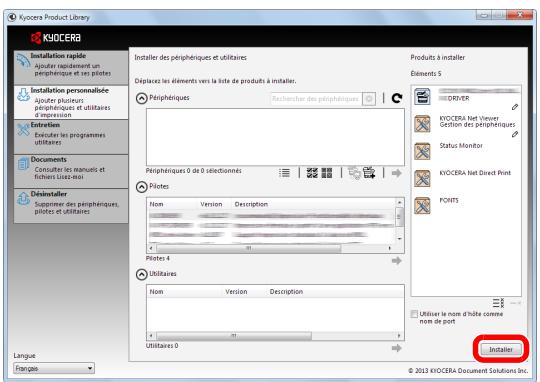This screenshot has height=382, width=540.
Task: Click the Installer button
Action: (501, 349)
